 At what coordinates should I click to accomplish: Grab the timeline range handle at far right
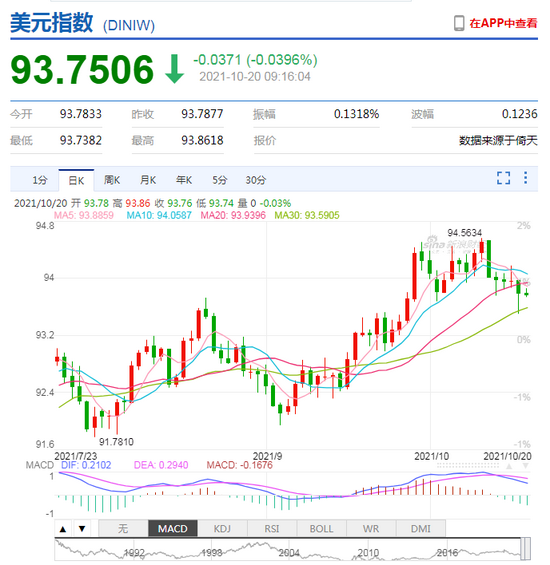tap(526, 548)
